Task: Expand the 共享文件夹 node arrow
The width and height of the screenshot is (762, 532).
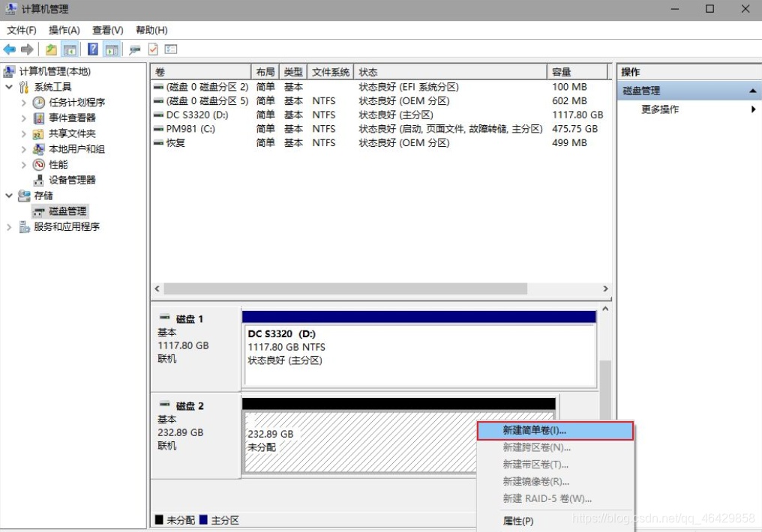Action: coord(23,133)
